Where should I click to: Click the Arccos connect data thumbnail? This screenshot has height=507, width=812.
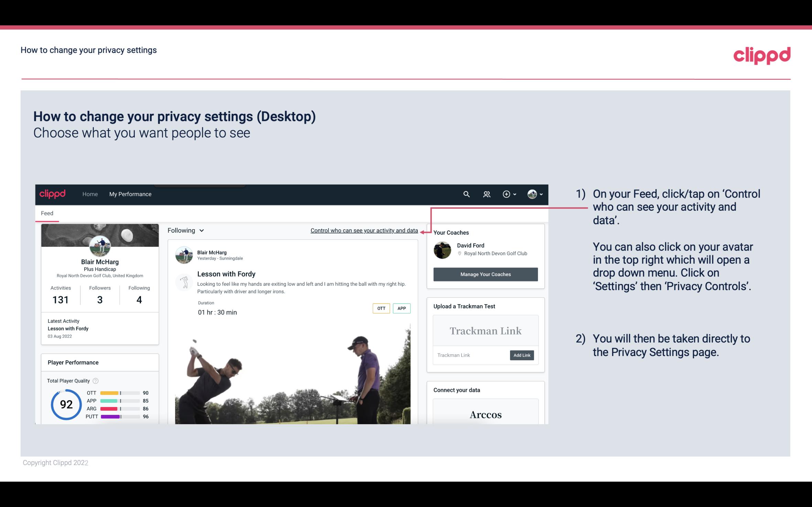[x=486, y=415]
